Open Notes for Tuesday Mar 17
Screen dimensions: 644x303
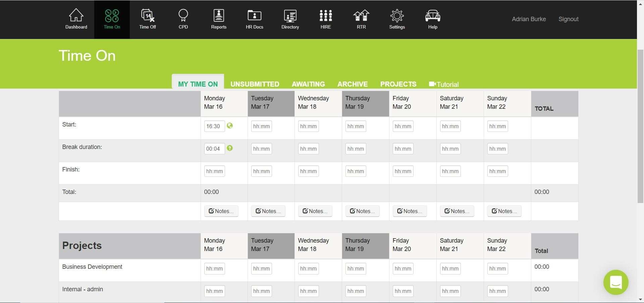[268, 211]
